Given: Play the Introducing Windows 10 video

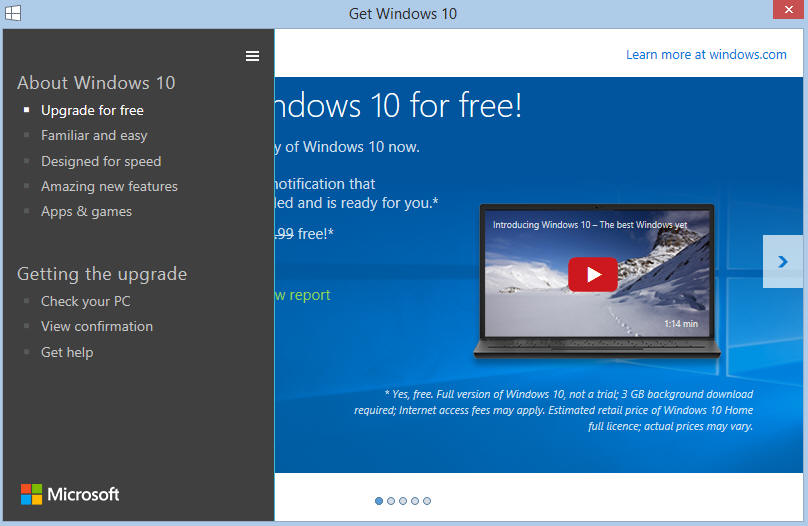Looking at the screenshot, I should coord(593,274).
